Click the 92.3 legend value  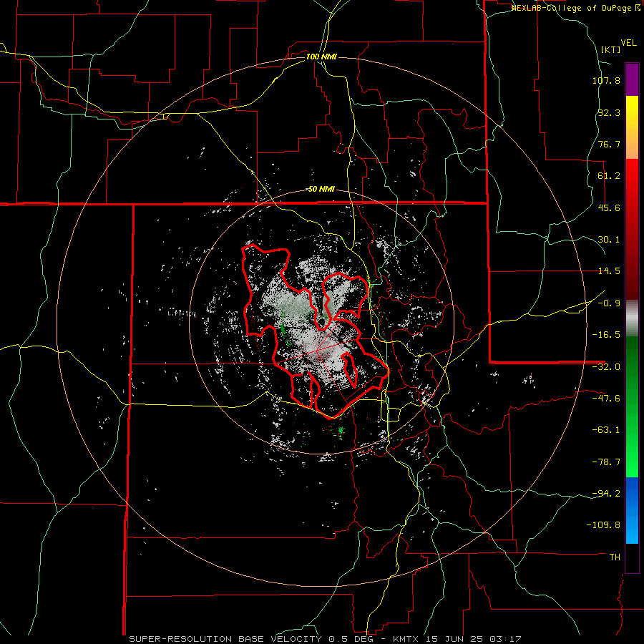click(x=609, y=112)
